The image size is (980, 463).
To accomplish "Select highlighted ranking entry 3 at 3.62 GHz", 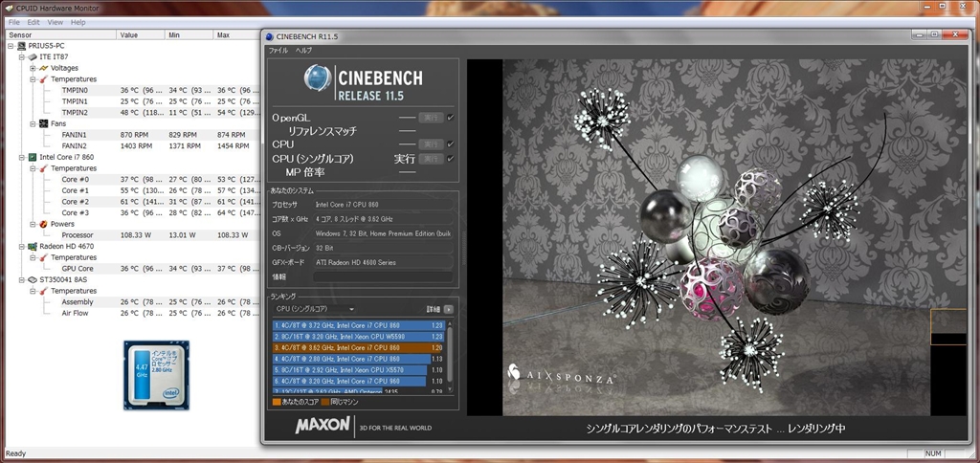I will (x=359, y=347).
